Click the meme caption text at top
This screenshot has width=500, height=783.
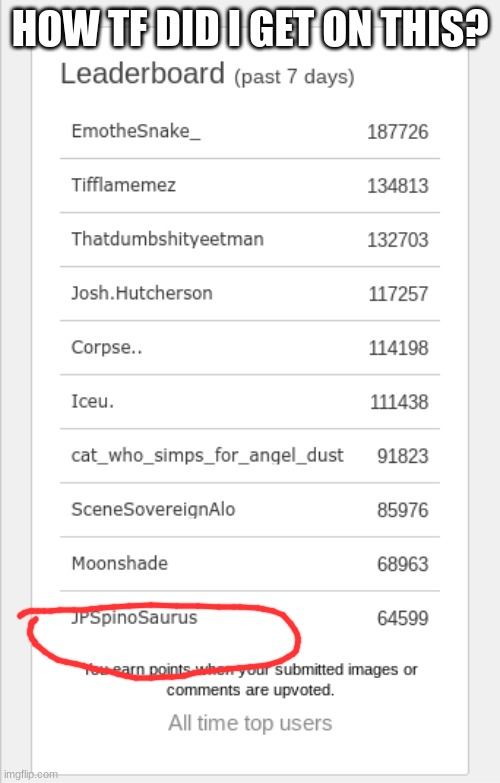tap(250, 27)
